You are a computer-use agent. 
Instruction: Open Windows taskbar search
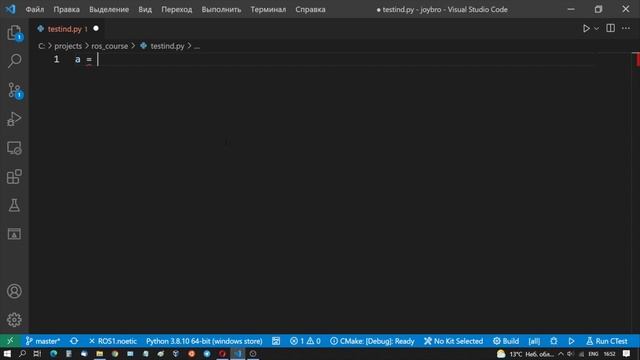pyautogui.click(x=22, y=353)
